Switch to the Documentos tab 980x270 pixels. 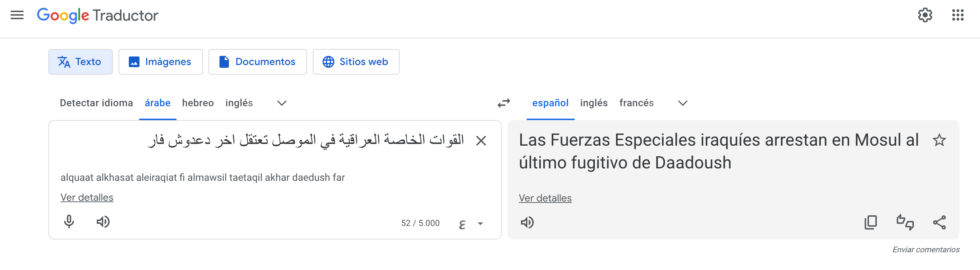tap(258, 61)
